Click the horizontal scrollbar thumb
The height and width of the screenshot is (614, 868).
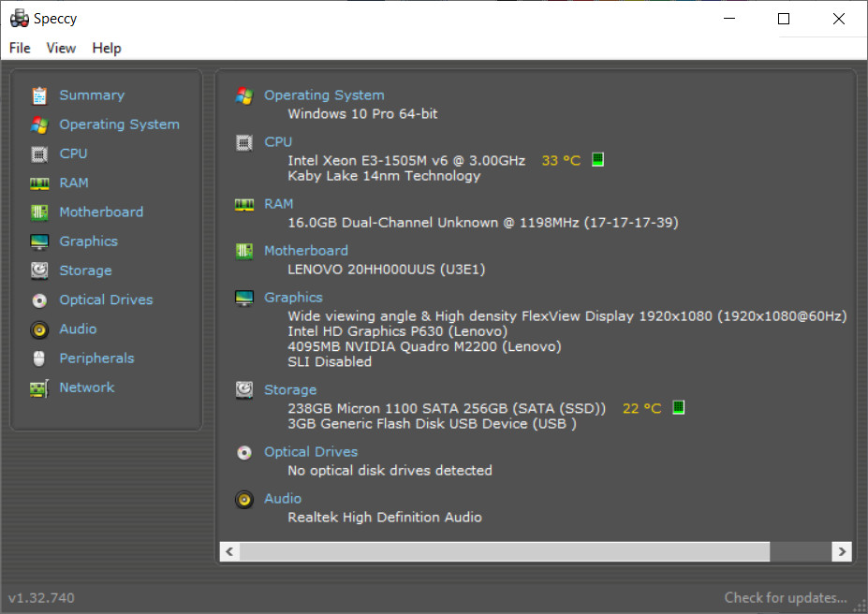click(x=505, y=551)
